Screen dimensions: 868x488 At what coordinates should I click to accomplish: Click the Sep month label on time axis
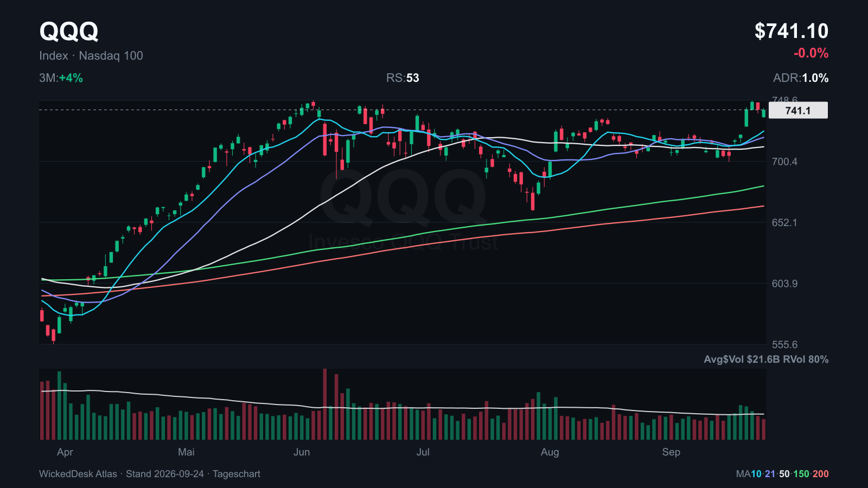pyautogui.click(x=671, y=452)
